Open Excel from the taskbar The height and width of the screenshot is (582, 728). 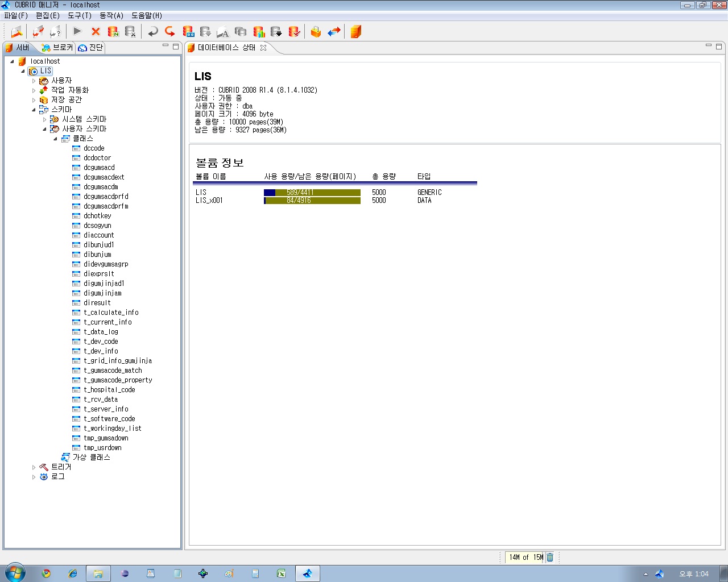click(x=282, y=573)
